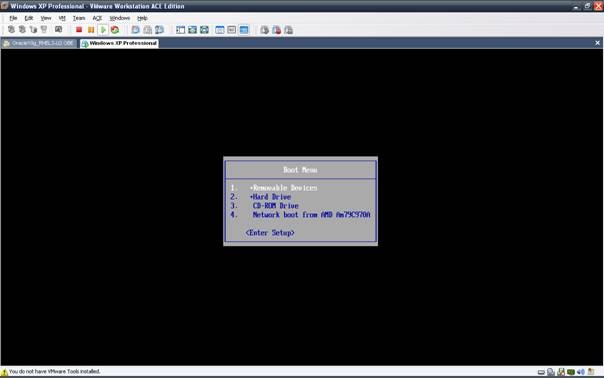Open the VM menu
Image resolution: width=604 pixels, height=378 pixels.
coord(62,18)
